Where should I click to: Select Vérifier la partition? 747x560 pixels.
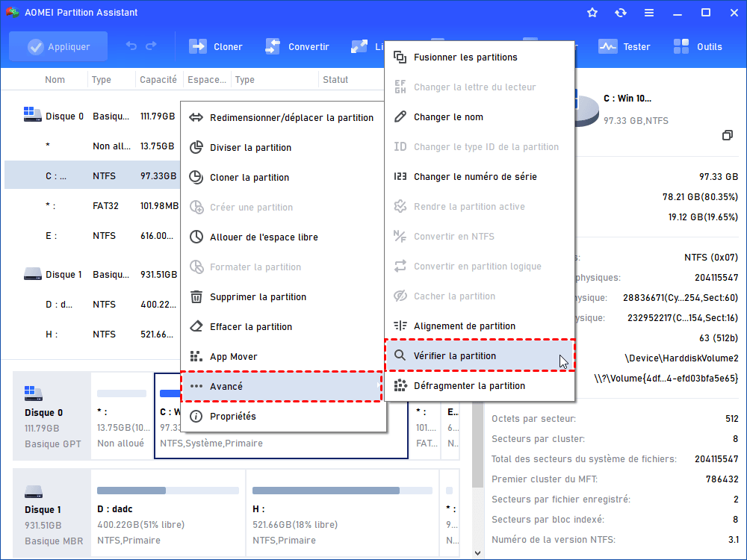pyautogui.click(x=479, y=356)
